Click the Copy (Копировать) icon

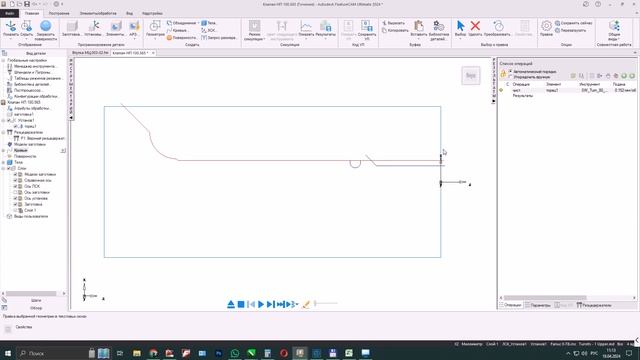[384, 31]
